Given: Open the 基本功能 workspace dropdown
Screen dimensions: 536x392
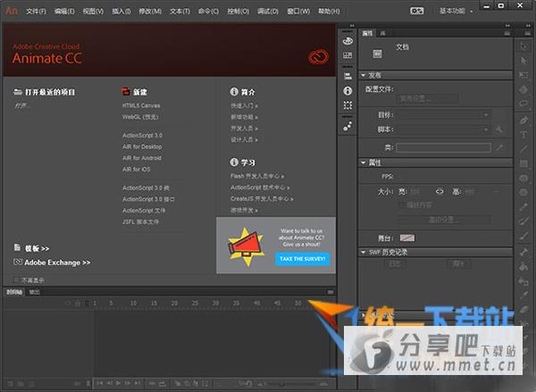Looking at the screenshot, I should [456, 11].
